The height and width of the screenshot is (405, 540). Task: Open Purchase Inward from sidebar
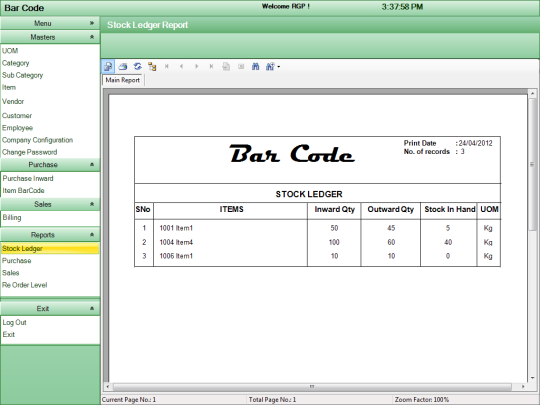(x=28, y=178)
